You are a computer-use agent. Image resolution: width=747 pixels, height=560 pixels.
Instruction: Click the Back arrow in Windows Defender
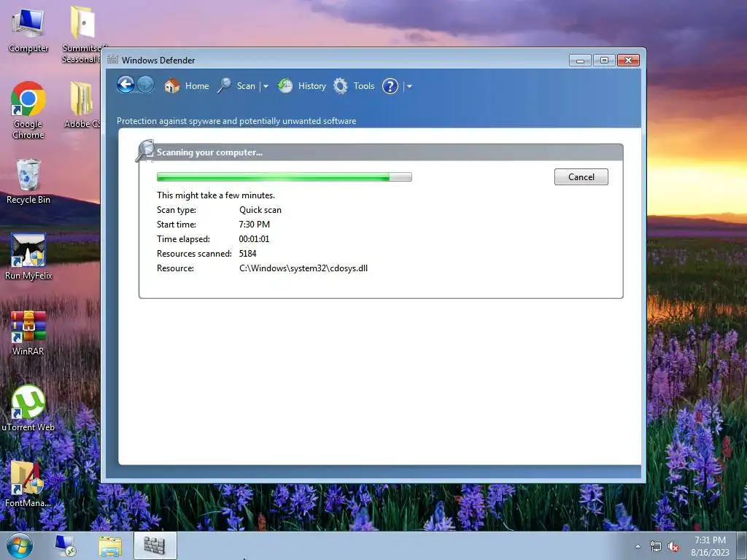tap(125, 85)
